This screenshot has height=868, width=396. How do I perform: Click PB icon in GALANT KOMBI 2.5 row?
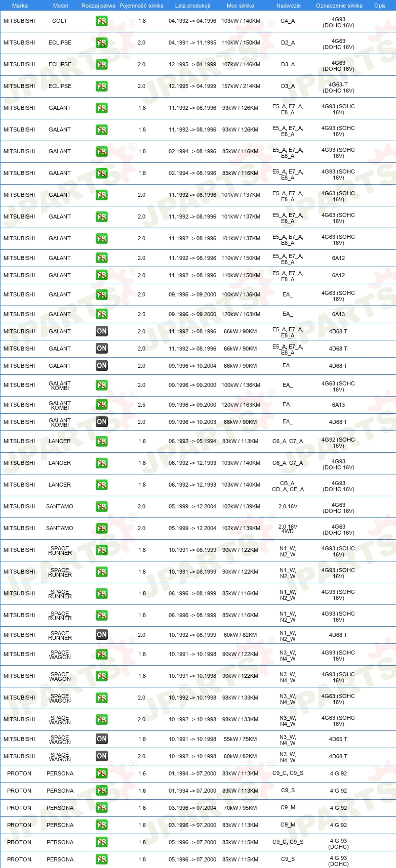[101, 405]
